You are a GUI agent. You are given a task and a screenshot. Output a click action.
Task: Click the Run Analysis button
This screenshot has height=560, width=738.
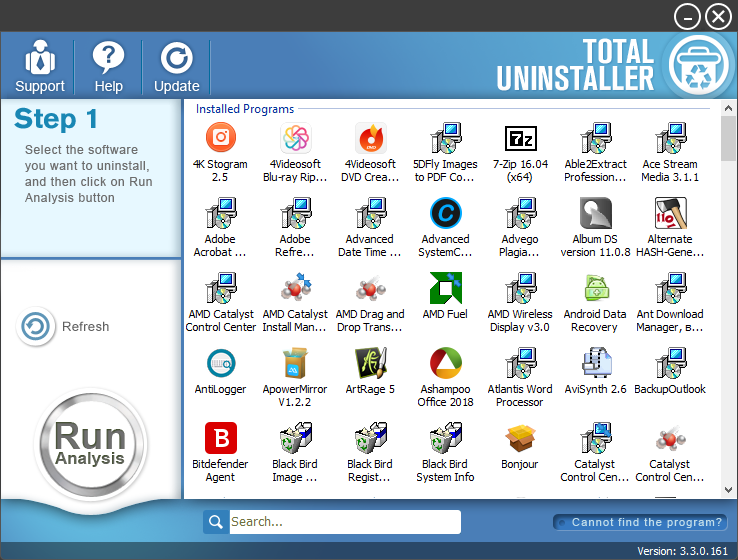(90, 444)
